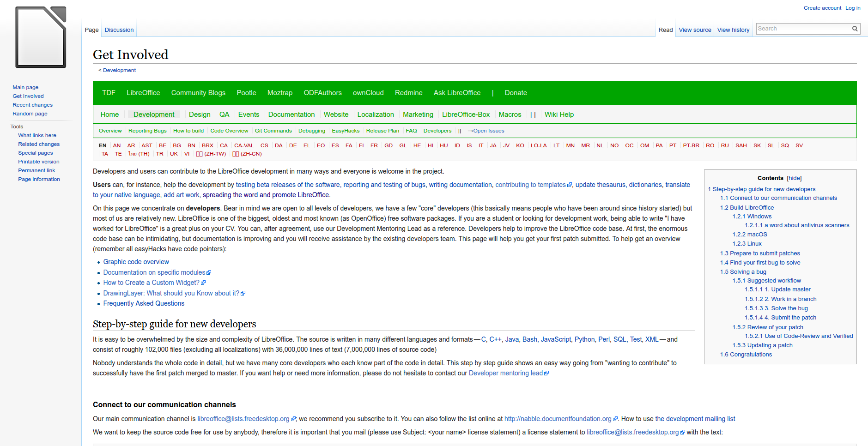Screen dimensions: 868x446
Task: Open Create account link
Action: (x=822, y=8)
